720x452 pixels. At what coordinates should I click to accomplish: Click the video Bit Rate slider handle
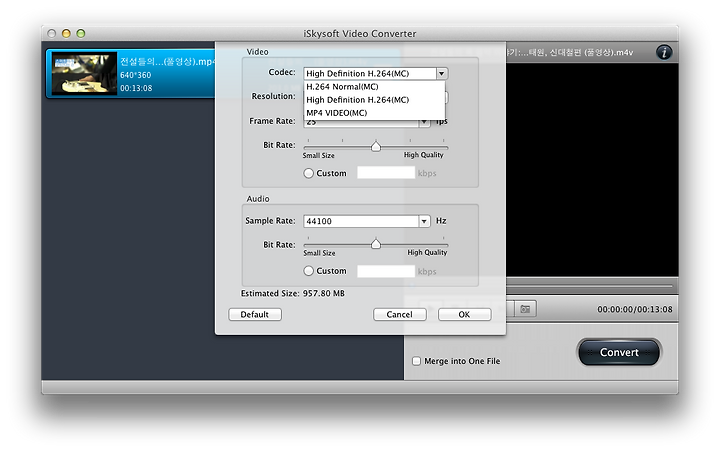click(376, 147)
